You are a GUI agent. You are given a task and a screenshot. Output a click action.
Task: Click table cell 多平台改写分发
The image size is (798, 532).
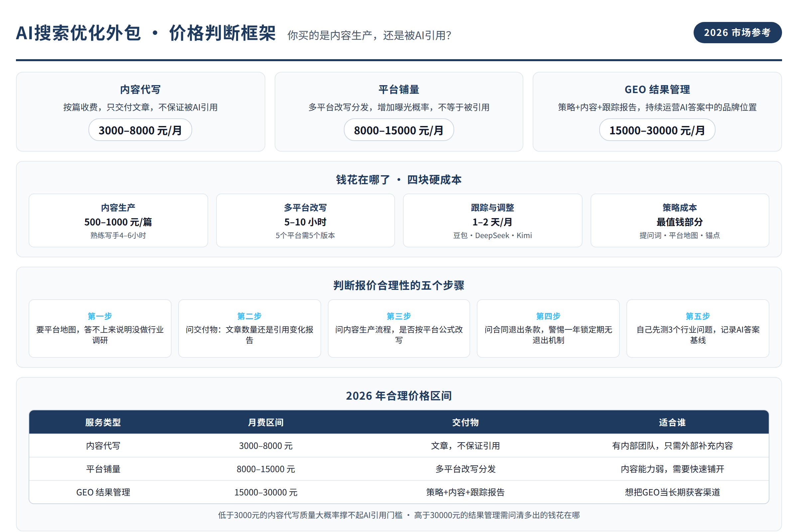point(465,469)
